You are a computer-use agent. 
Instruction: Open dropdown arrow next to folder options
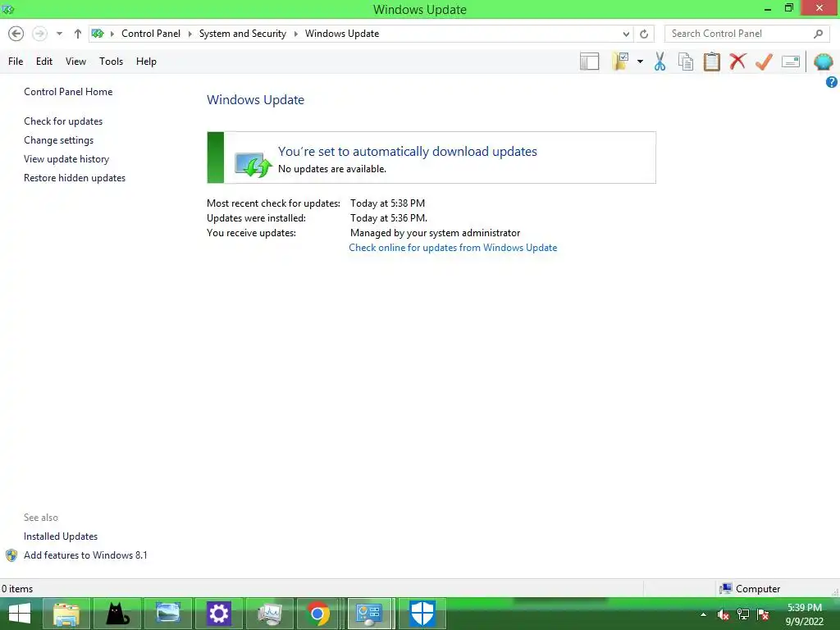click(x=640, y=62)
